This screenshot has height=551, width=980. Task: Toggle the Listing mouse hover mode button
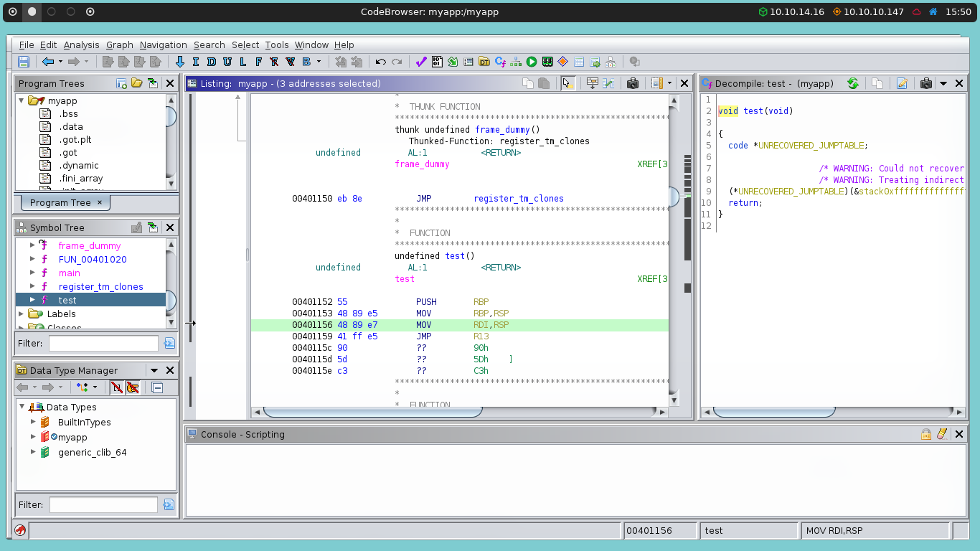pyautogui.click(x=568, y=84)
